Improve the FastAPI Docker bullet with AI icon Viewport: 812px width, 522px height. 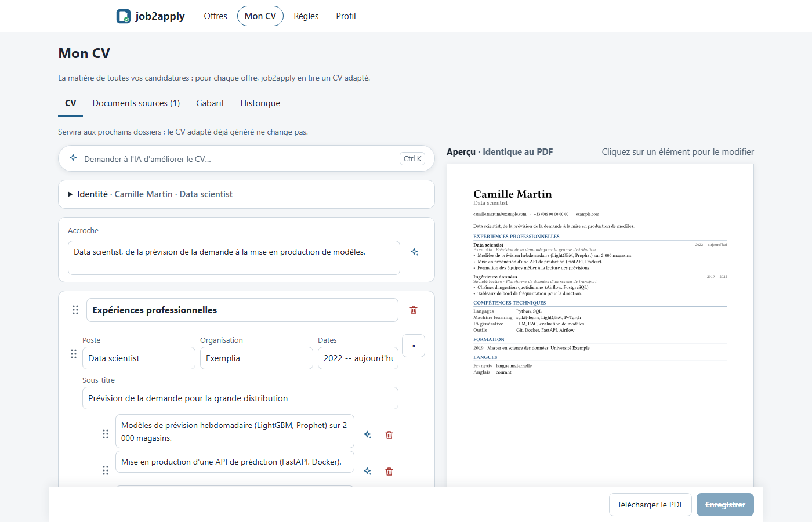point(367,471)
